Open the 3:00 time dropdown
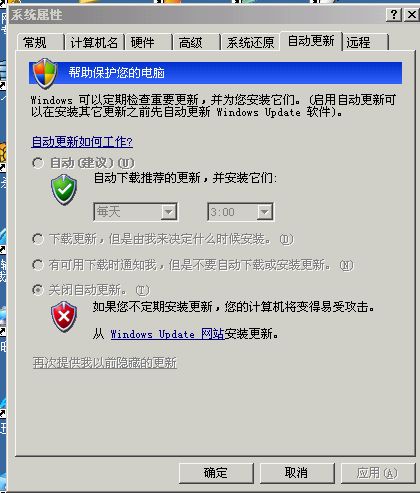Screen dimensions: 420x493 coord(240,212)
